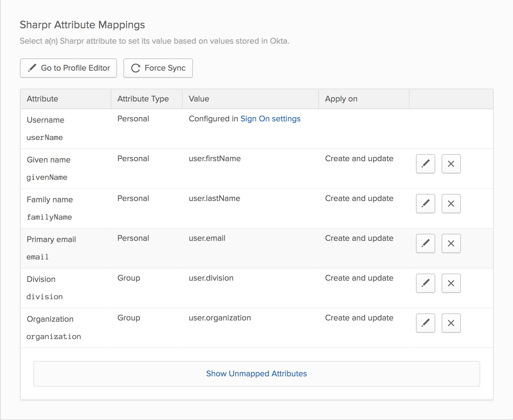Click Go to Profile Editor button
This screenshot has width=513, height=420.
[x=68, y=68]
